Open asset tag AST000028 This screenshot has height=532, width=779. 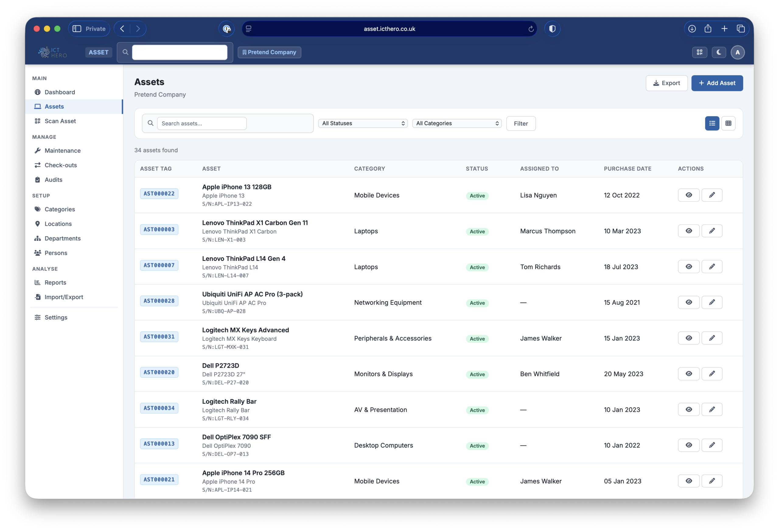pos(159,301)
